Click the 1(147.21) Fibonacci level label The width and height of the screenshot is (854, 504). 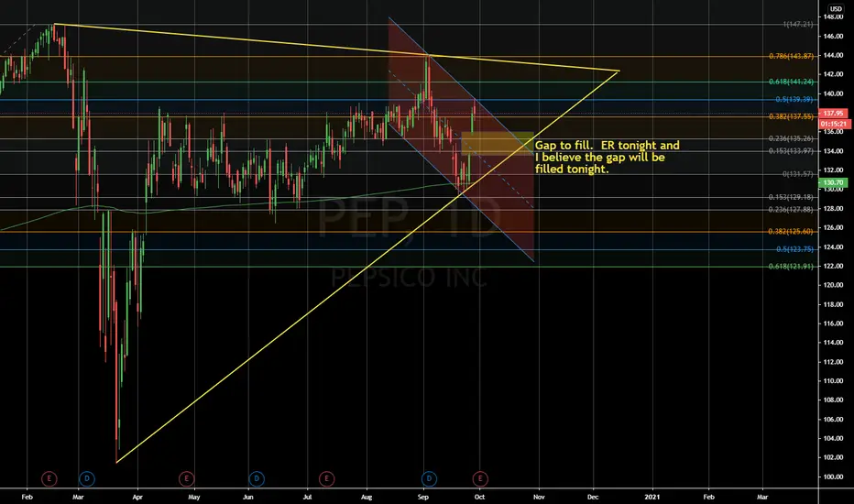pyautogui.click(x=798, y=25)
